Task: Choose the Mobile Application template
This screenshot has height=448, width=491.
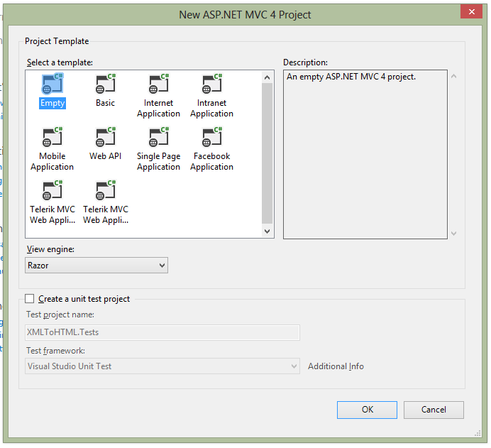Action: (x=53, y=149)
